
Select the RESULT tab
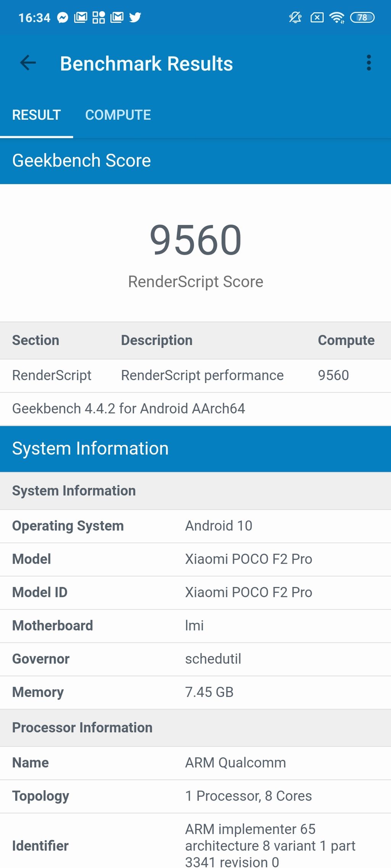pyautogui.click(x=36, y=115)
